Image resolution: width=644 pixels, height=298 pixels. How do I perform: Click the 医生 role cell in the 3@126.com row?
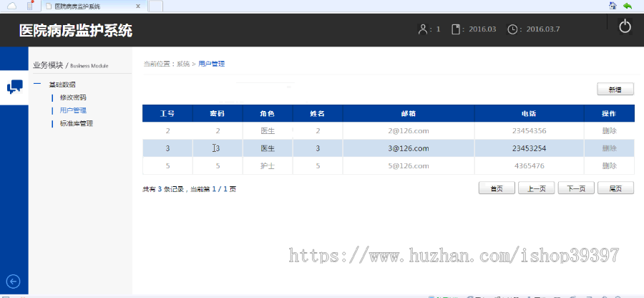[x=268, y=148]
